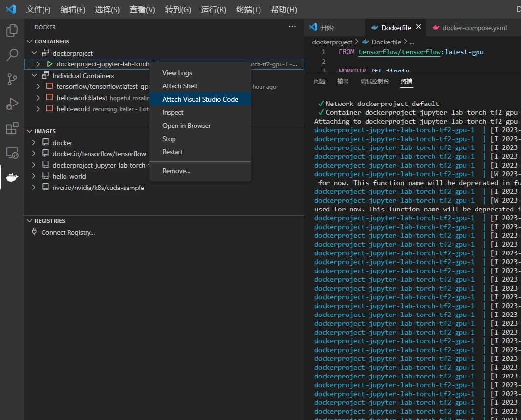Switch to the 调试控制台 panel tab
Screen dimensions: 521x420
[x=374, y=81]
